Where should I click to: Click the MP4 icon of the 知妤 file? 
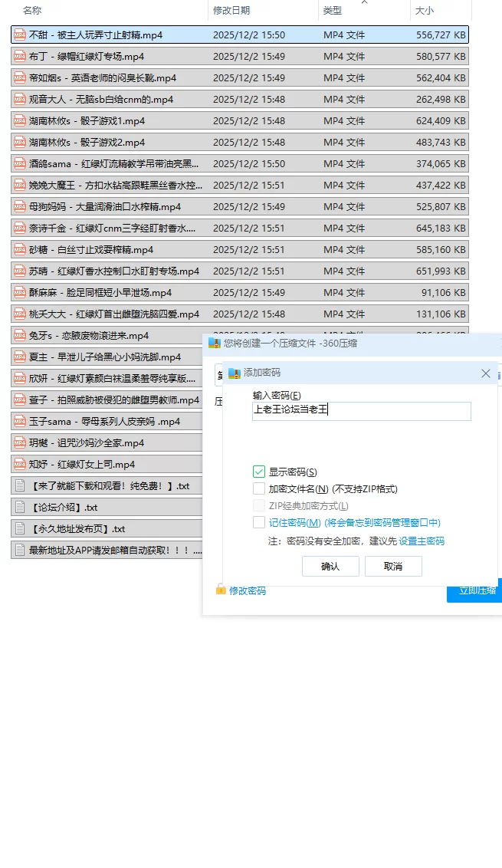[x=20, y=465]
